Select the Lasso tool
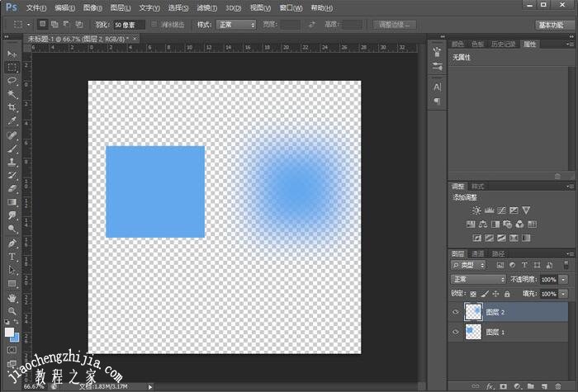Viewport: 578px width, 392px height. click(12, 81)
